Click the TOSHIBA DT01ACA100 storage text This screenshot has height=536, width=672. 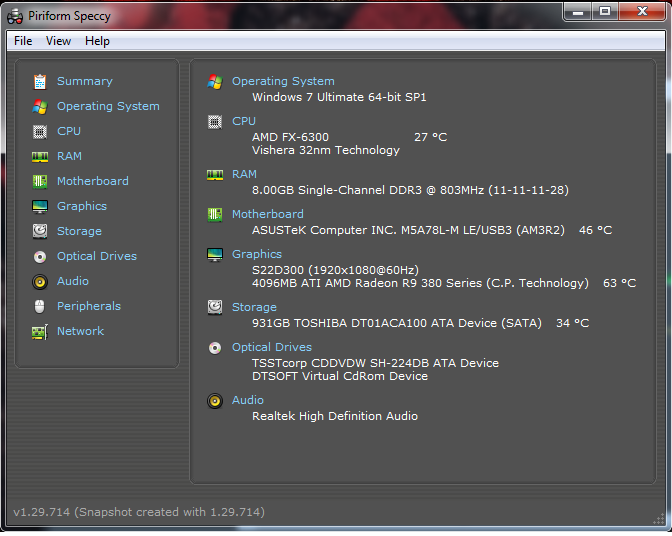(396, 323)
